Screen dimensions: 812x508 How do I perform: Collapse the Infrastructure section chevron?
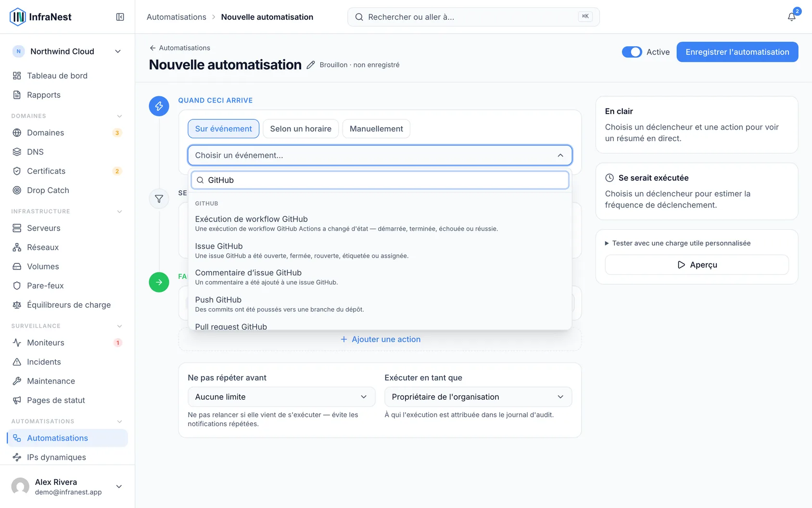pyautogui.click(x=119, y=211)
